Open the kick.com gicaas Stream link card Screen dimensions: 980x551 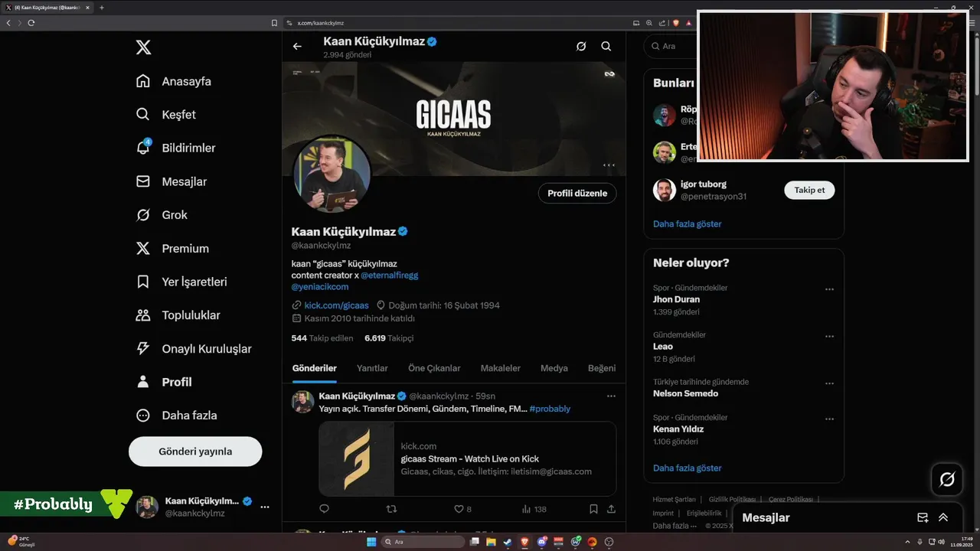click(468, 458)
